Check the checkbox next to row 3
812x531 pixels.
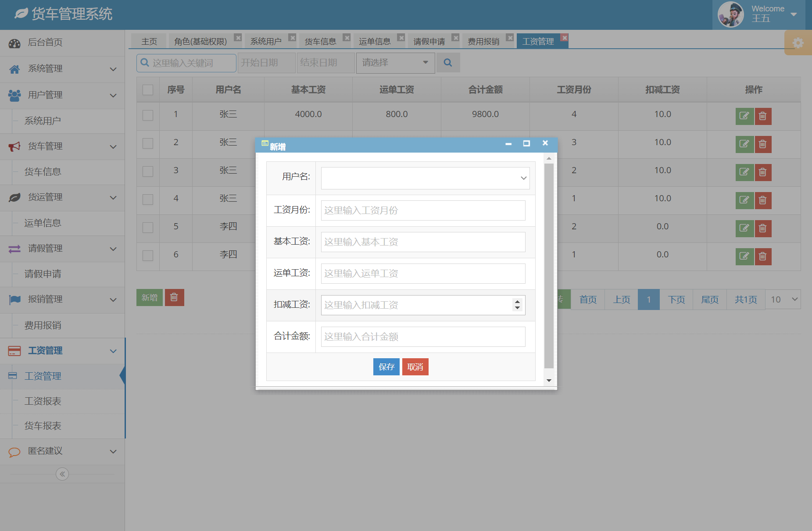[147, 171]
